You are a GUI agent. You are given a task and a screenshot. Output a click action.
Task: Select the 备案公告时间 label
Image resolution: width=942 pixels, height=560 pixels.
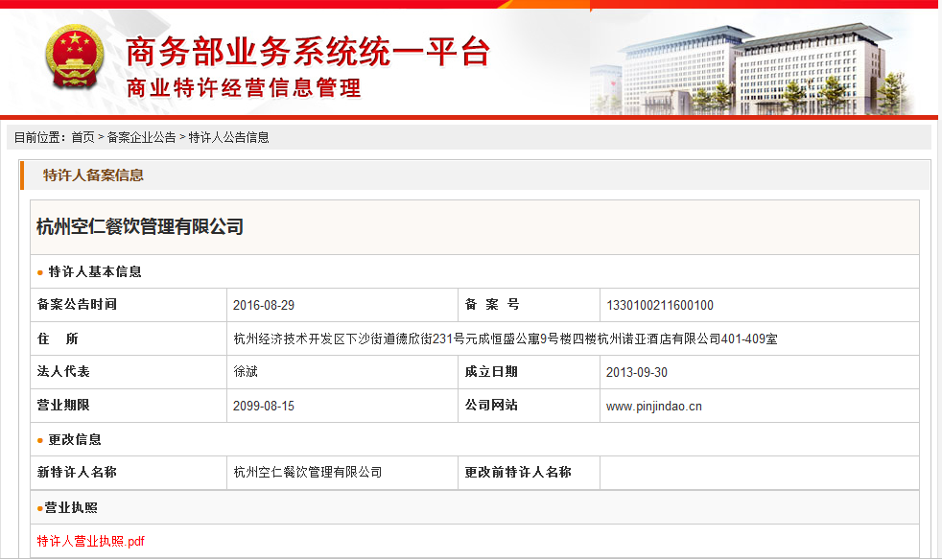tap(77, 305)
